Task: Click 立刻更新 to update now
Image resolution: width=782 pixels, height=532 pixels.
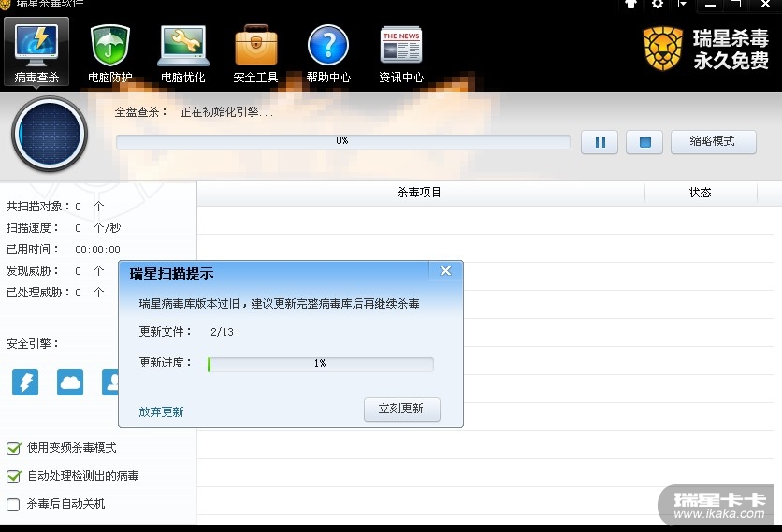Action: click(x=402, y=410)
